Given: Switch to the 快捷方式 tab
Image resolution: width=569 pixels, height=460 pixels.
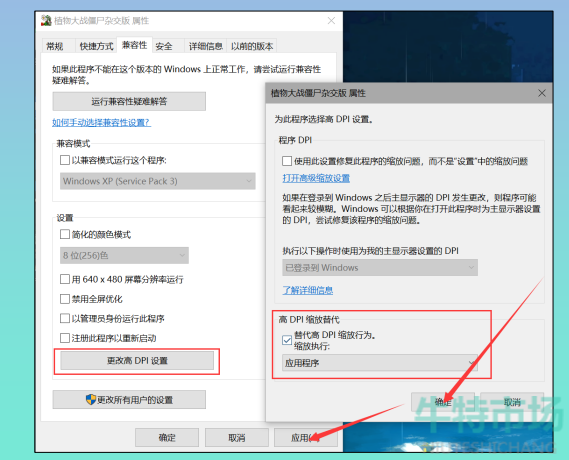Looking at the screenshot, I should pos(96,46).
